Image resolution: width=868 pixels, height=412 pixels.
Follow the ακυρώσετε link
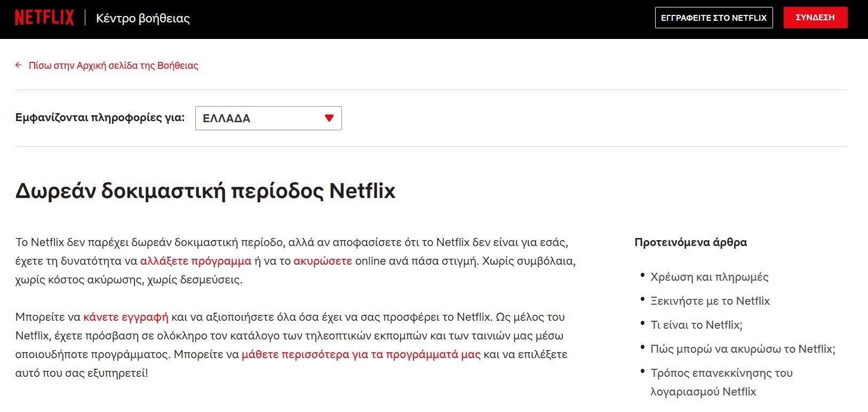coord(323,261)
